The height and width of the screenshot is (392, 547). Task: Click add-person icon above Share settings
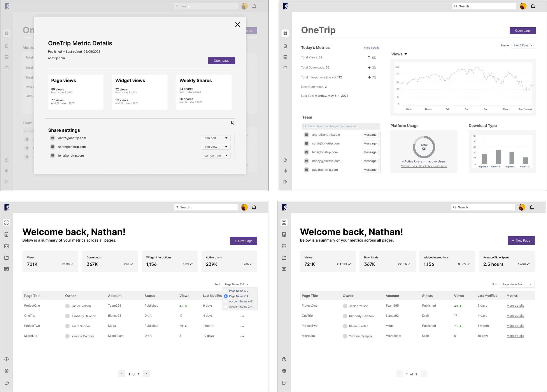pyautogui.click(x=233, y=123)
